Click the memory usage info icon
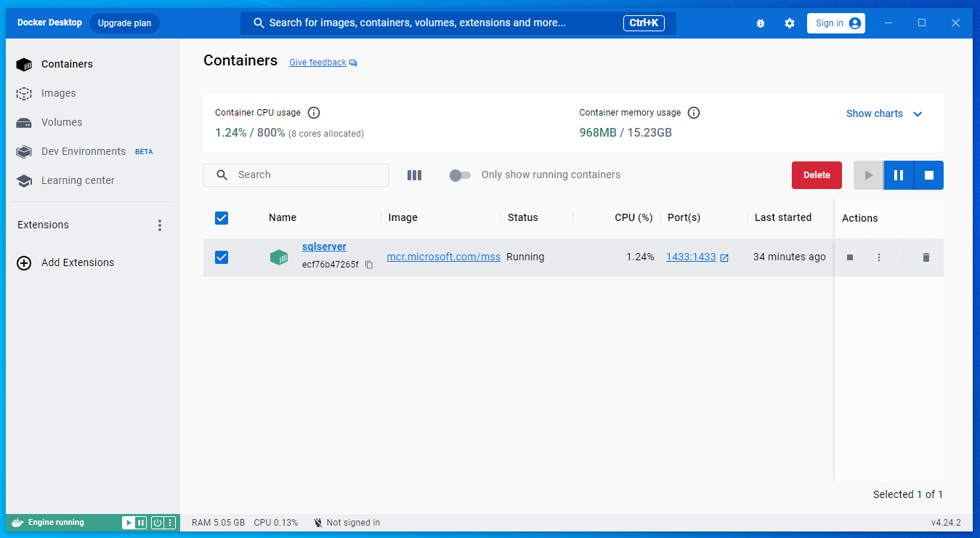The width and height of the screenshot is (980, 538). tap(694, 113)
